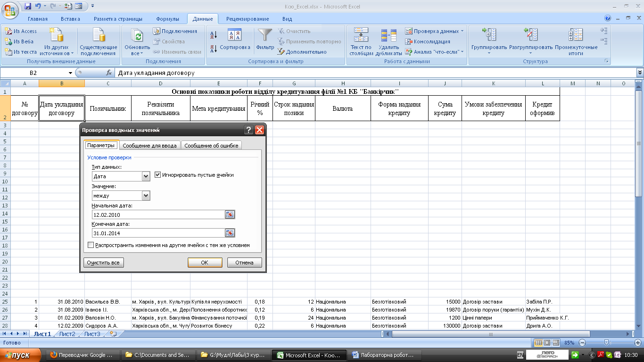644x362 pixels.
Task: Expand the formula bar
Action: click(x=640, y=73)
